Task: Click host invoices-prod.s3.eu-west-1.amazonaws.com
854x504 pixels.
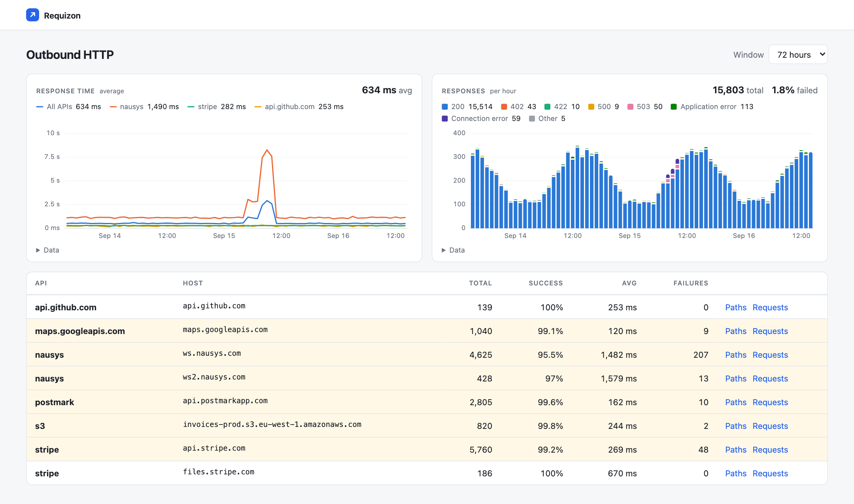Action: [x=272, y=425]
